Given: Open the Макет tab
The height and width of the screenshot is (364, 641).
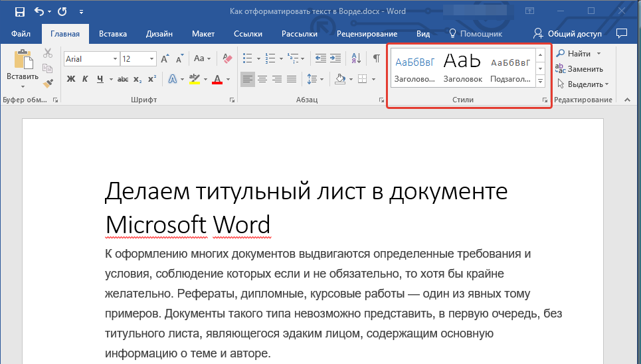Looking at the screenshot, I should pos(203,34).
